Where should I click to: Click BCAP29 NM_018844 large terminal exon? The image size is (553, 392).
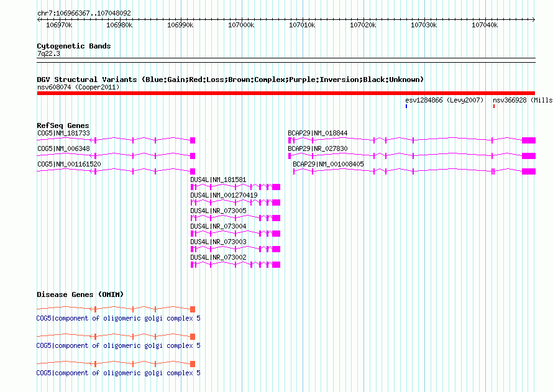tap(529, 140)
